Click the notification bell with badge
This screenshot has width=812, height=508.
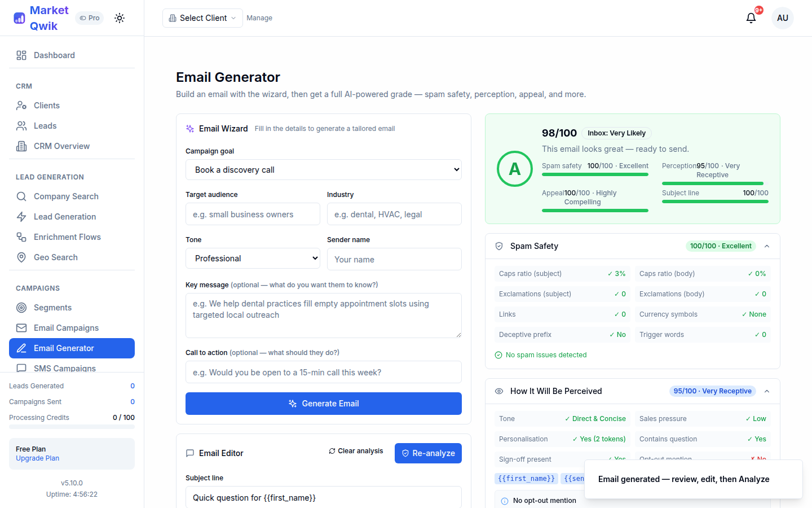pyautogui.click(x=751, y=17)
